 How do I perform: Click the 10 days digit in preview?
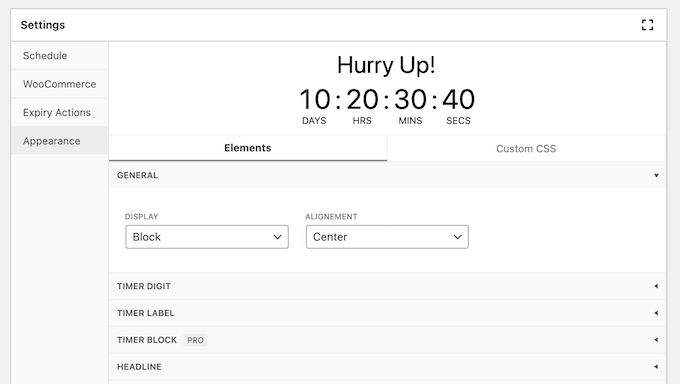(315, 99)
